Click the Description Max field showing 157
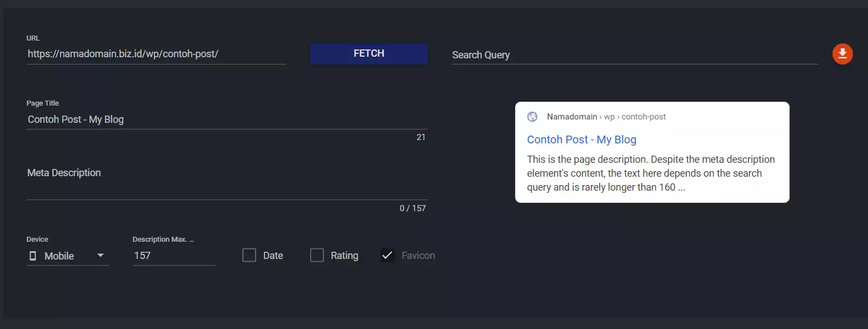Image resolution: width=868 pixels, height=329 pixels. (x=174, y=256)
